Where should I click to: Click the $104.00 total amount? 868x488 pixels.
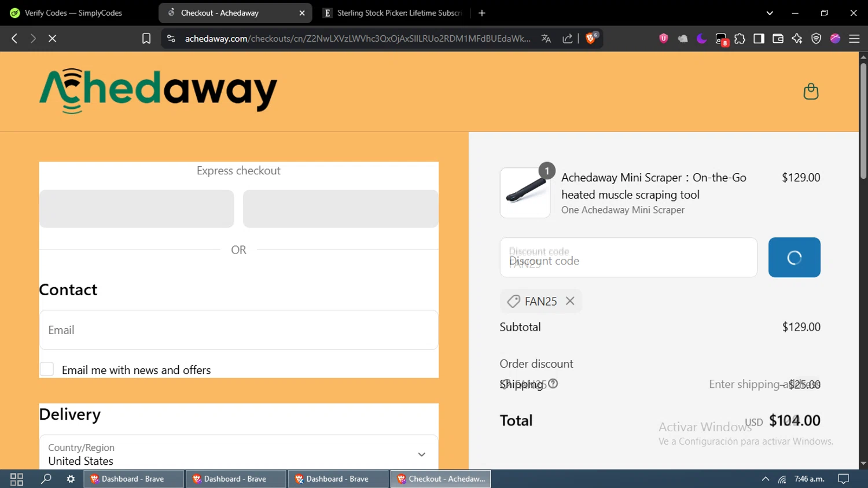tap(795, 420)
